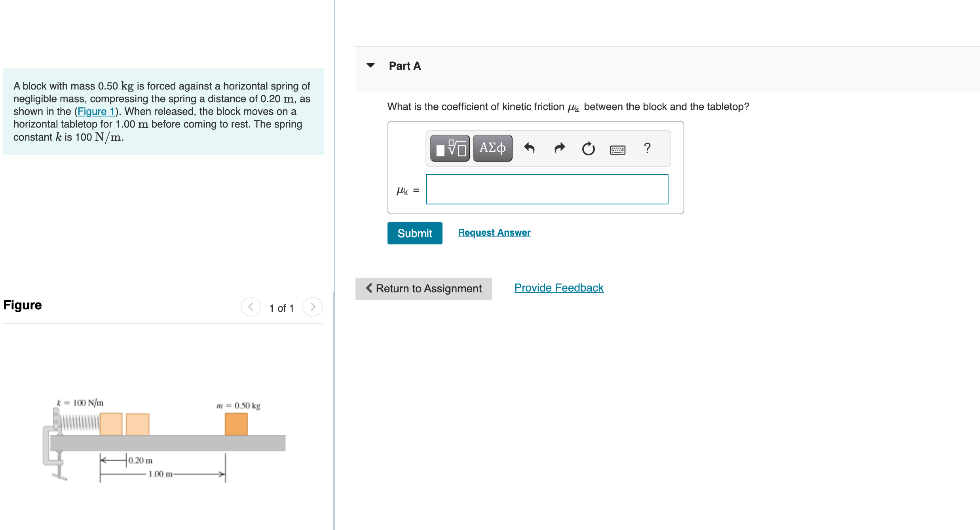This screenshot has width=980, height=530.
Task: Open keyboard shortcuts from the equation toolbar
Action: coord(617,149)
